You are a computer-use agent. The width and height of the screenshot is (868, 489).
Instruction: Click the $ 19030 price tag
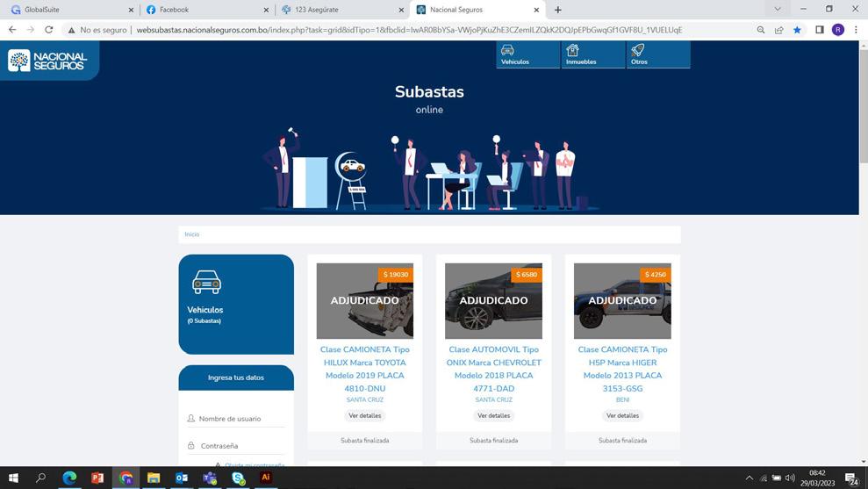click(395, 275)
